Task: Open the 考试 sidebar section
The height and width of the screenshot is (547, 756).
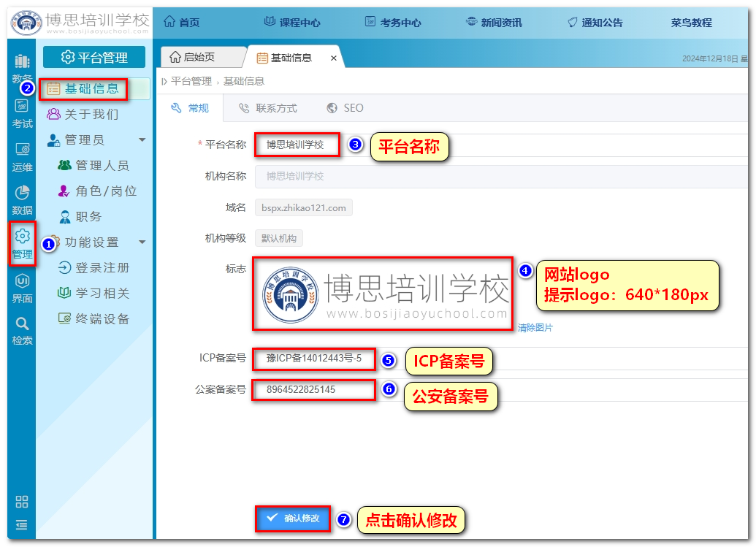Action: [x=22, y=114]
